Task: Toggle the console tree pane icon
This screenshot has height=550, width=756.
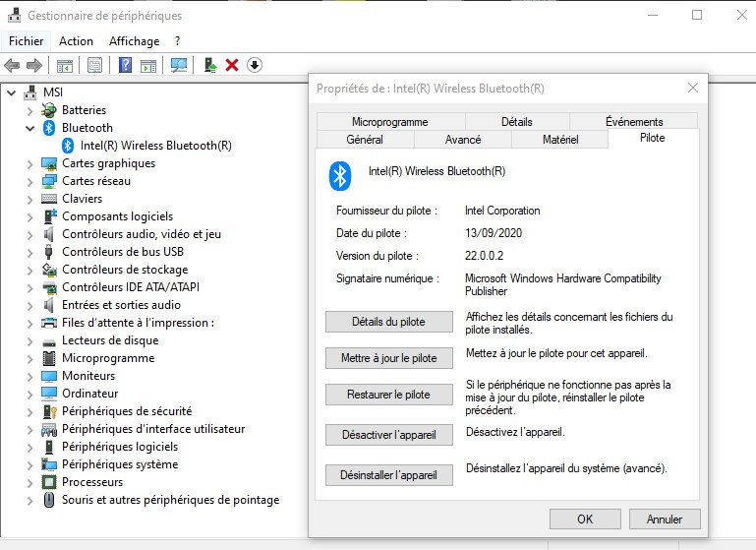Action: 65,65
